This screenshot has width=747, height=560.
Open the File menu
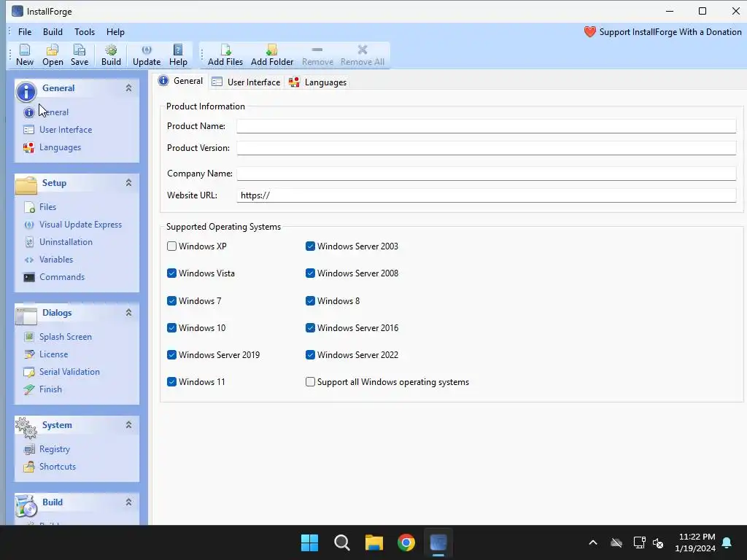tap(25, 32)
